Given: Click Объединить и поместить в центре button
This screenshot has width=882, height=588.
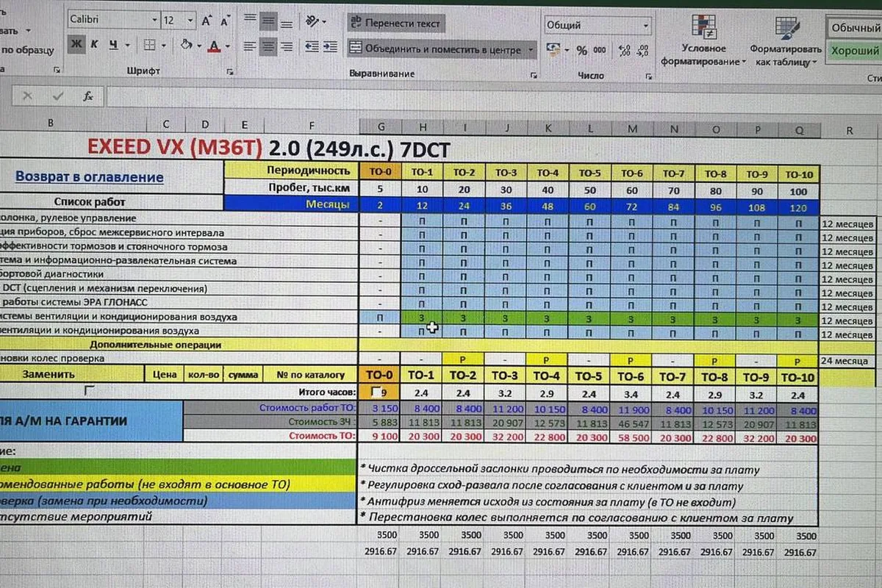Looking at the screenshot, I should (437, 50).
